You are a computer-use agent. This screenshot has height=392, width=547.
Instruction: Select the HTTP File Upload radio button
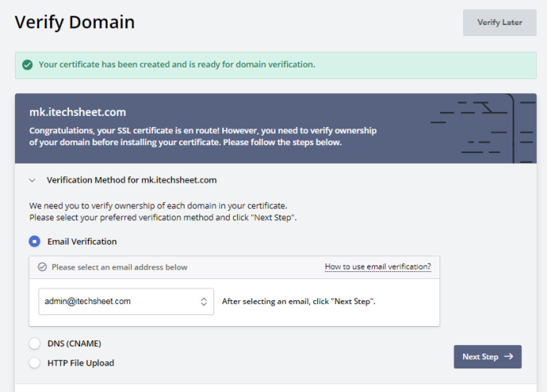click(x=35, y=363)
